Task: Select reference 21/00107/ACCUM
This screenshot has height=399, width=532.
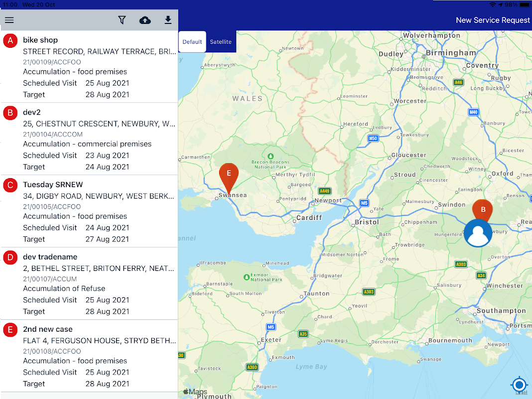Action: coord(50,279)
